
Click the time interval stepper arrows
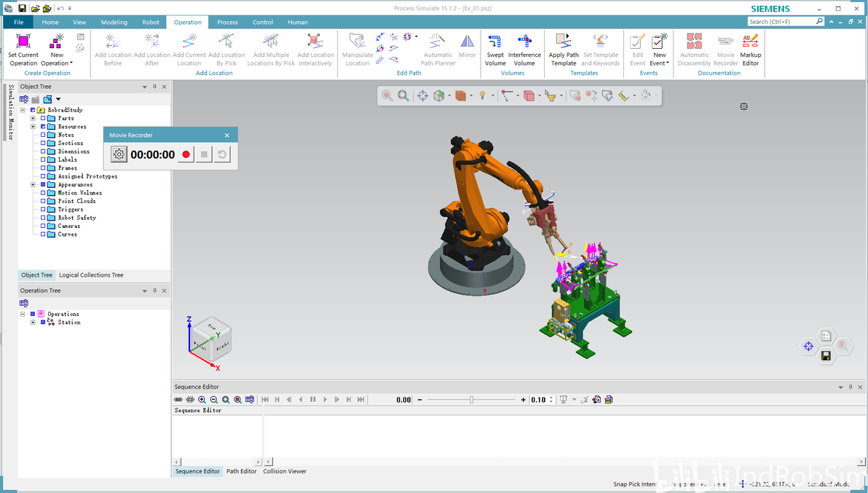click(551, 400)
